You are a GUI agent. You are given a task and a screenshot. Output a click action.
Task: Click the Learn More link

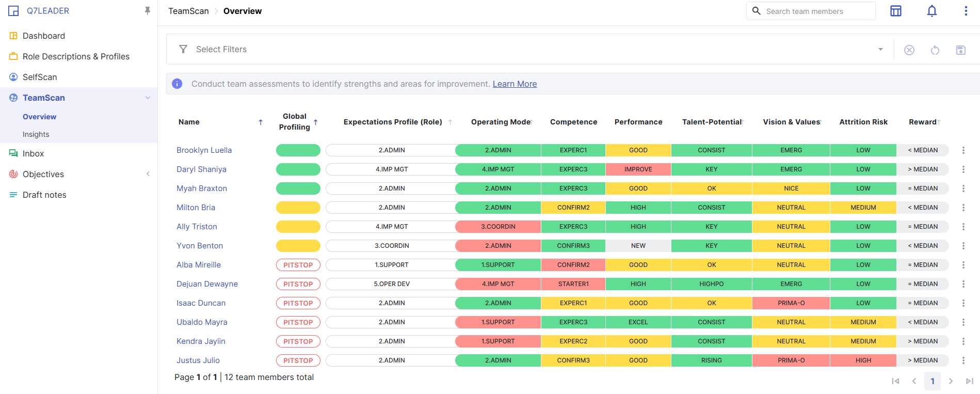tap(515, 84)
